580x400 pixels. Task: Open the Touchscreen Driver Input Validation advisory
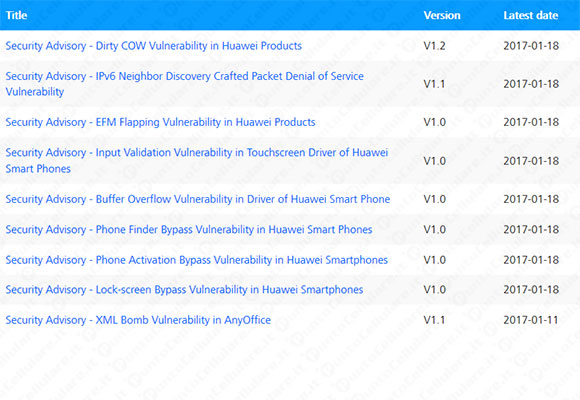[197, 161]
